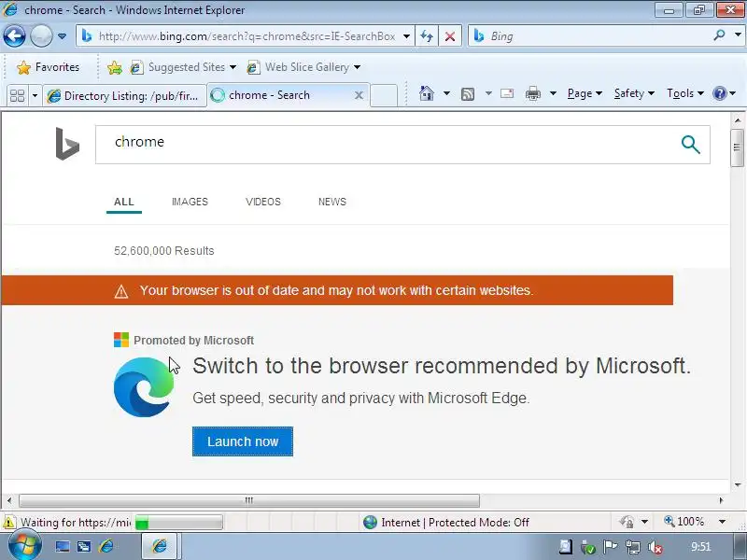Click the magnifier search icon in toolbar

click(719, 35)
